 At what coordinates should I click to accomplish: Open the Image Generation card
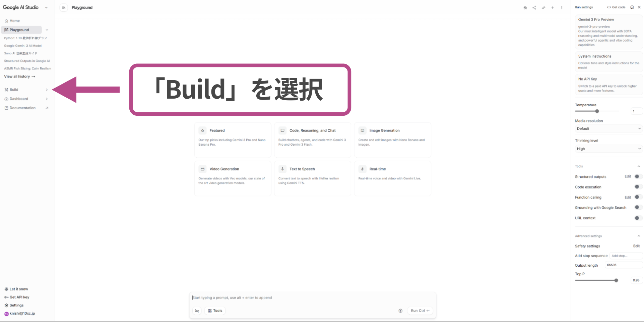click(392, 140)
